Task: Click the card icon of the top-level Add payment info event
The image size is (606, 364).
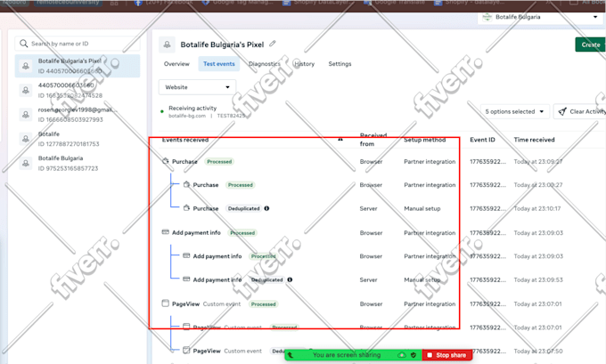Action: click(166, 232)
